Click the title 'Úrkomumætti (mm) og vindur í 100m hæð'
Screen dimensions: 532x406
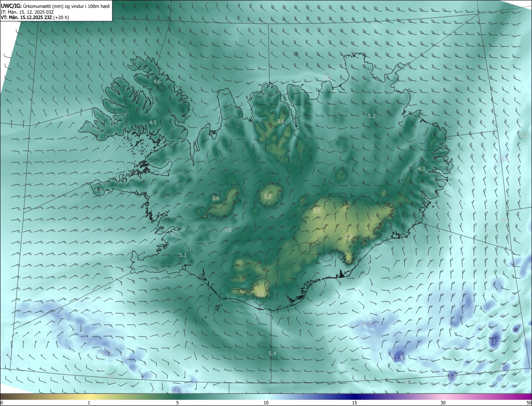click(66, 6)
